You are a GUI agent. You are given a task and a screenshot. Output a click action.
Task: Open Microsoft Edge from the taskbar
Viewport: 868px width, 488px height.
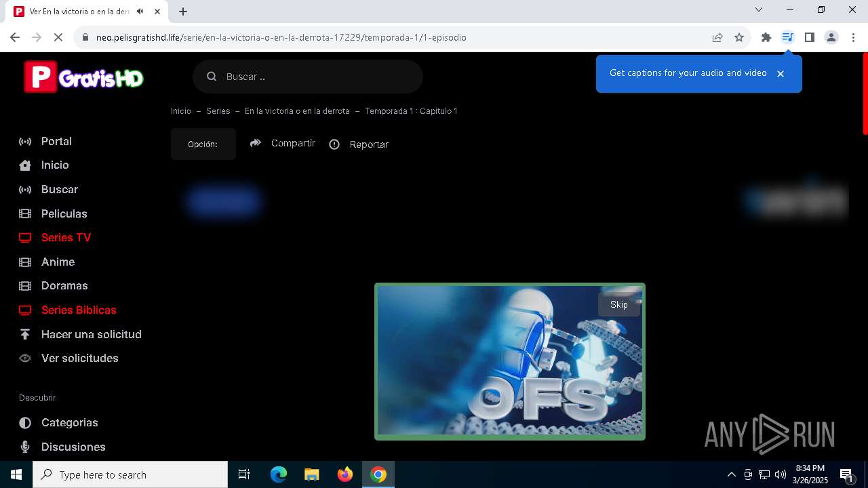279,474
